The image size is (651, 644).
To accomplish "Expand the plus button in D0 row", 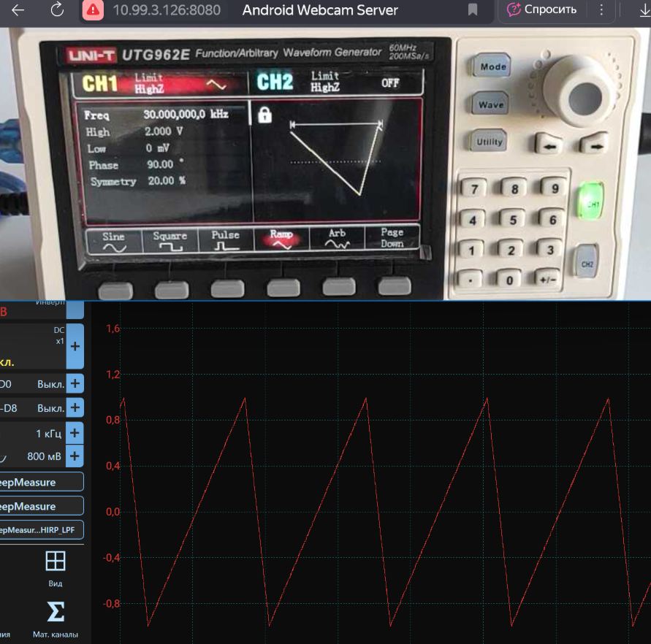I will (75, 384).
